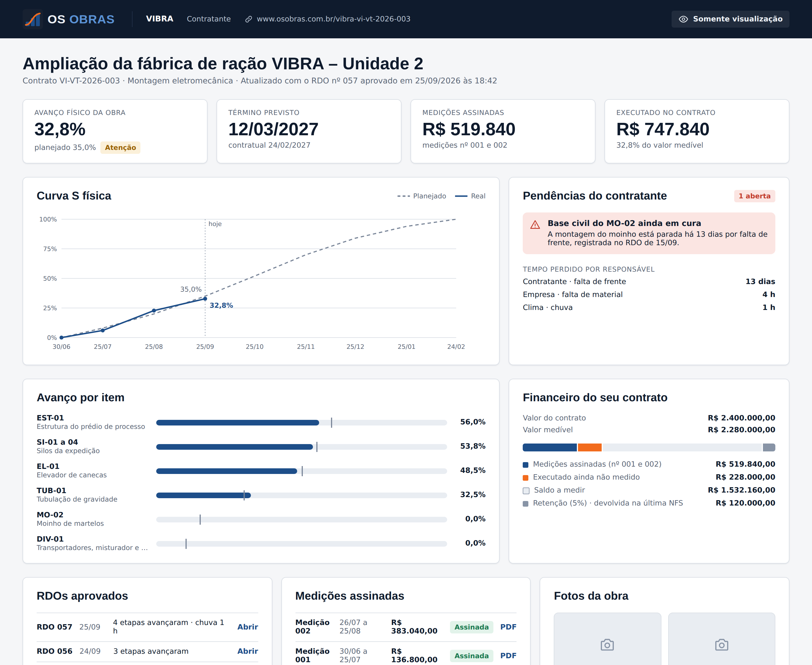The height and width of the screenshot is (665, 812).
Task: Click the Assinada badge for Medição 002
Action: point(471,627)
